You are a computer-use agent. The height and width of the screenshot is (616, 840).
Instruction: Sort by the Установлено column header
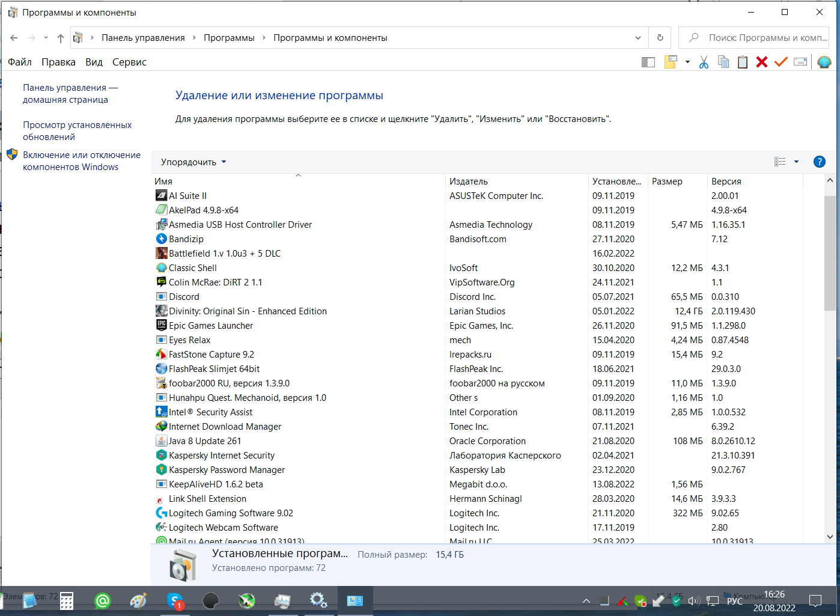(618, 181)
